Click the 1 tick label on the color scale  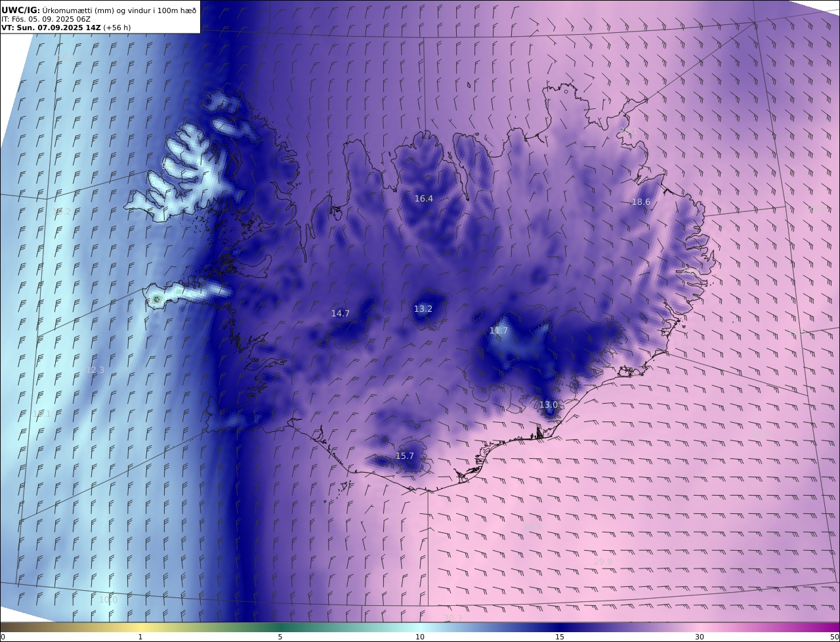(140, 637)
